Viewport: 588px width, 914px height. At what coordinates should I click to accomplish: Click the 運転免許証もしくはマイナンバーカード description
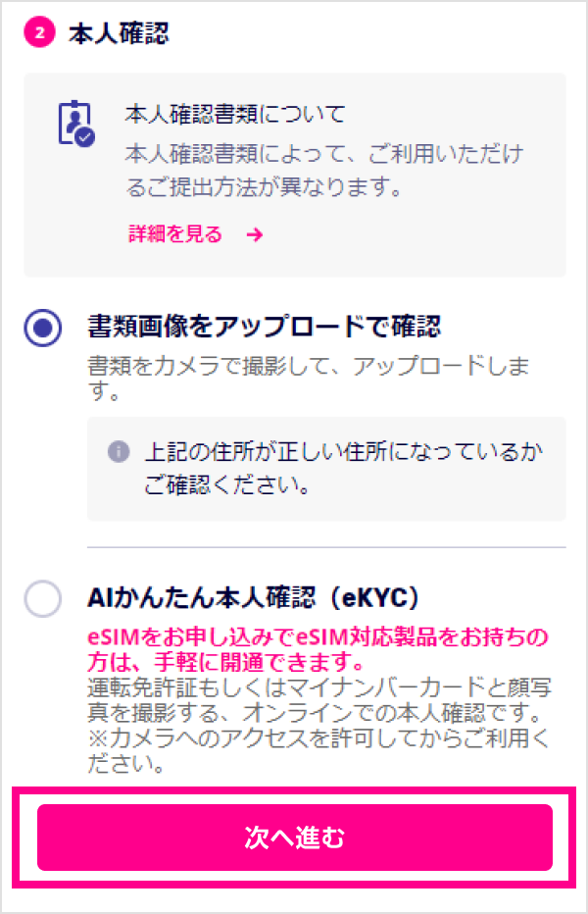click(x=319, y=700)
